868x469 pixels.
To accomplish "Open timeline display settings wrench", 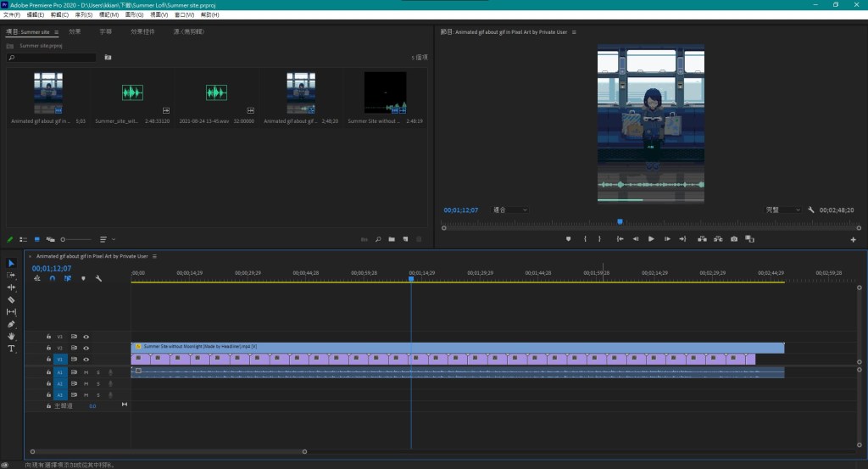I will 98,278.
